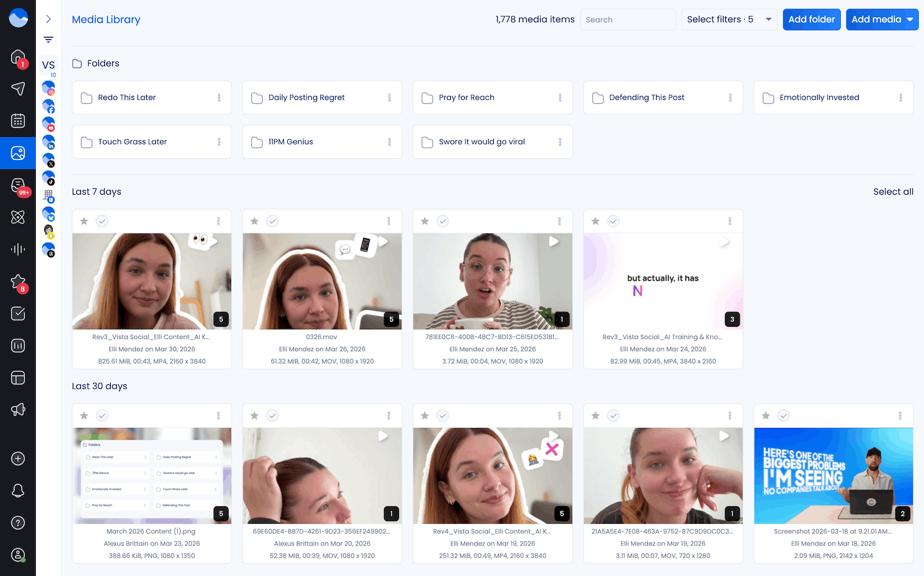Open the Select filters dropdown

click(x=729, y=20)
